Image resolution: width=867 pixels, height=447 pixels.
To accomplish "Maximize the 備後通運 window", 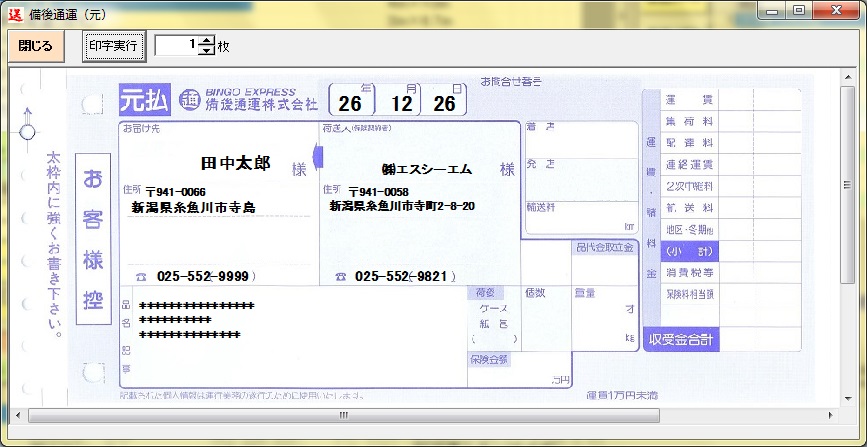I will [799, 10].
